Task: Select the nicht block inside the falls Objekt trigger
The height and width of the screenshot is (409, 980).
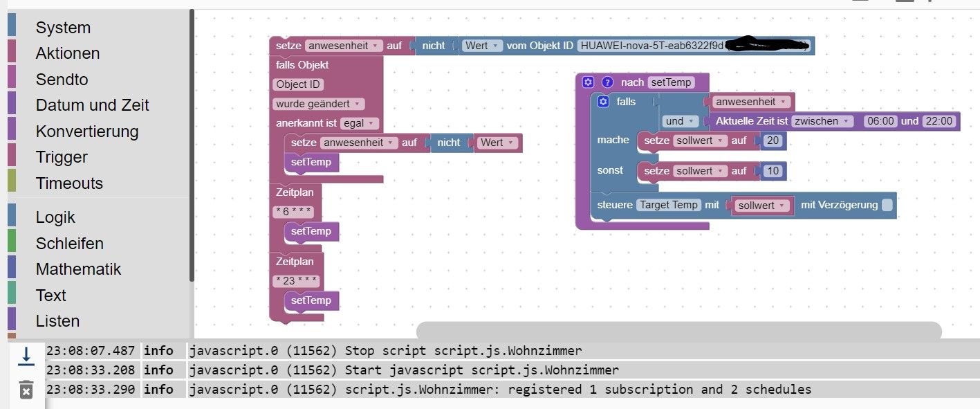Action: 449,143
